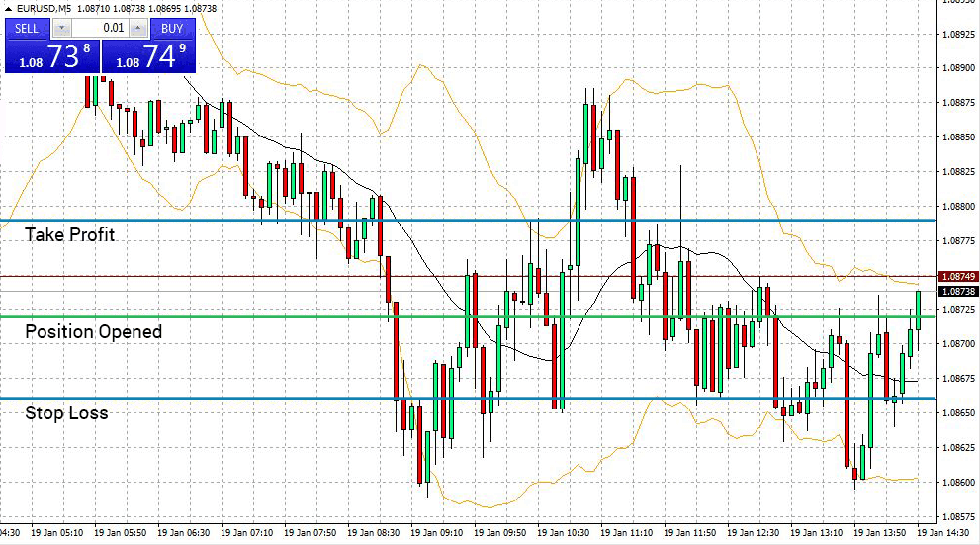Click the red 1.08749 price tag

coord(958,276)
